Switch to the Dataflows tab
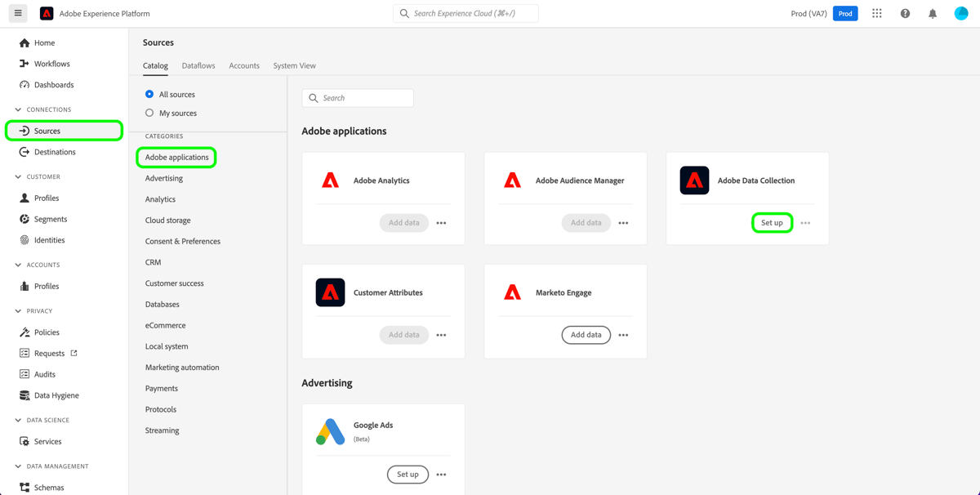980x495 pixels. click(x=198, y=65)
